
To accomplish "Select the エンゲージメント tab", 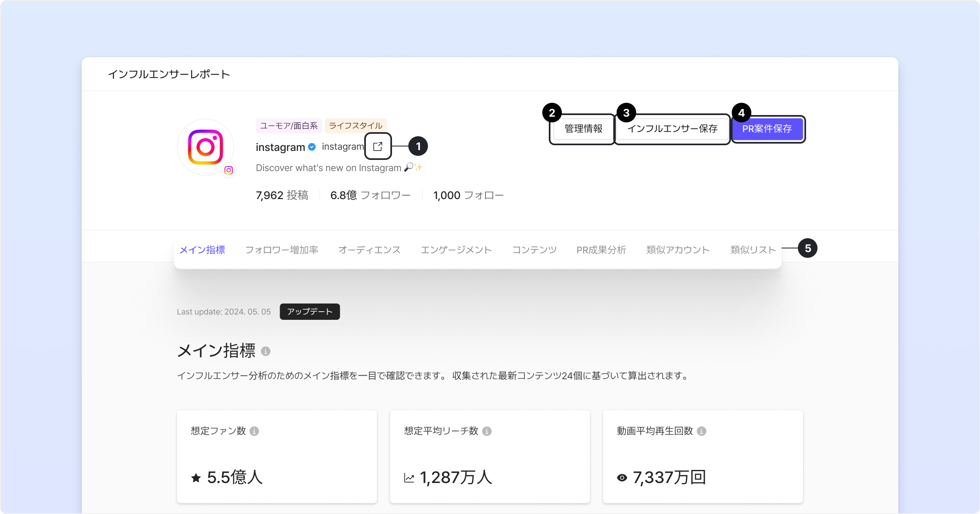I will pos(456,250).
